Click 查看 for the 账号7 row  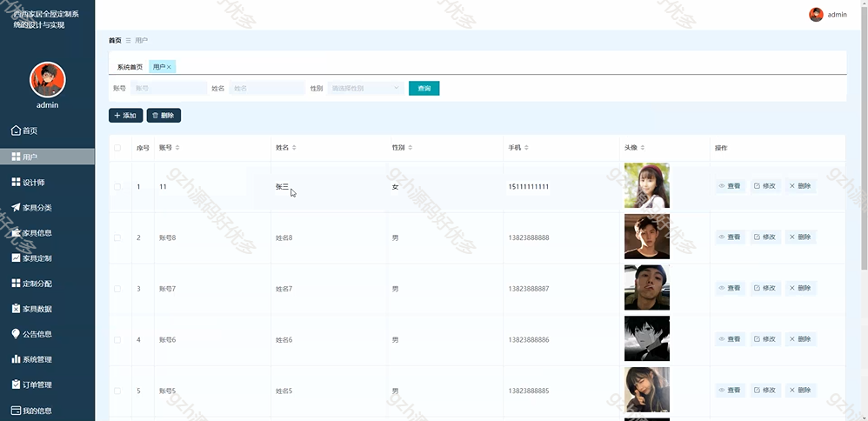(731, 288)
